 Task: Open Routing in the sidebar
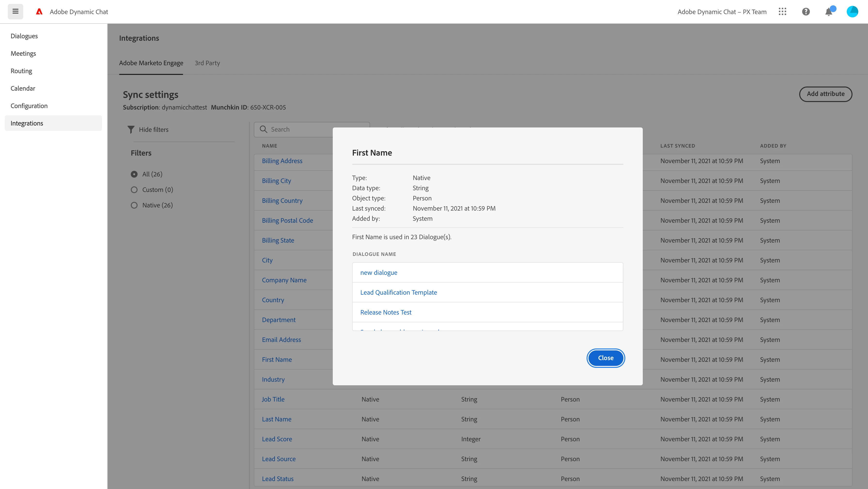[21, 71]
